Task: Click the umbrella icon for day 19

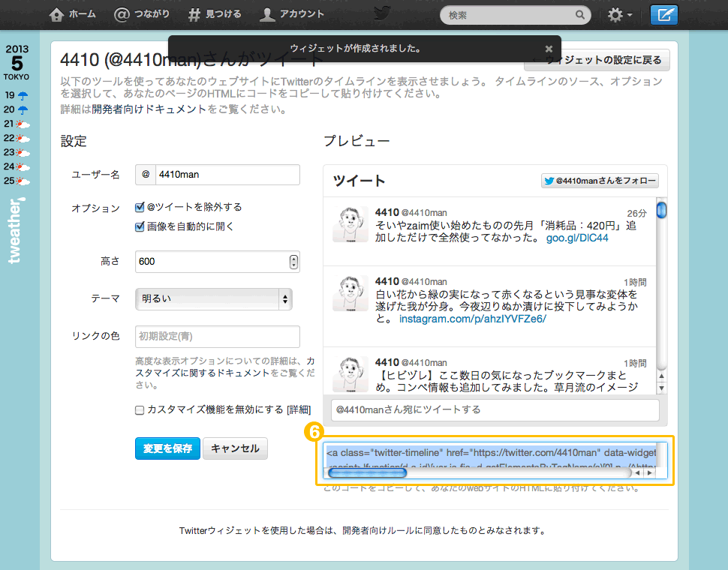Action: pyautogui.click(x=23, y=95)
